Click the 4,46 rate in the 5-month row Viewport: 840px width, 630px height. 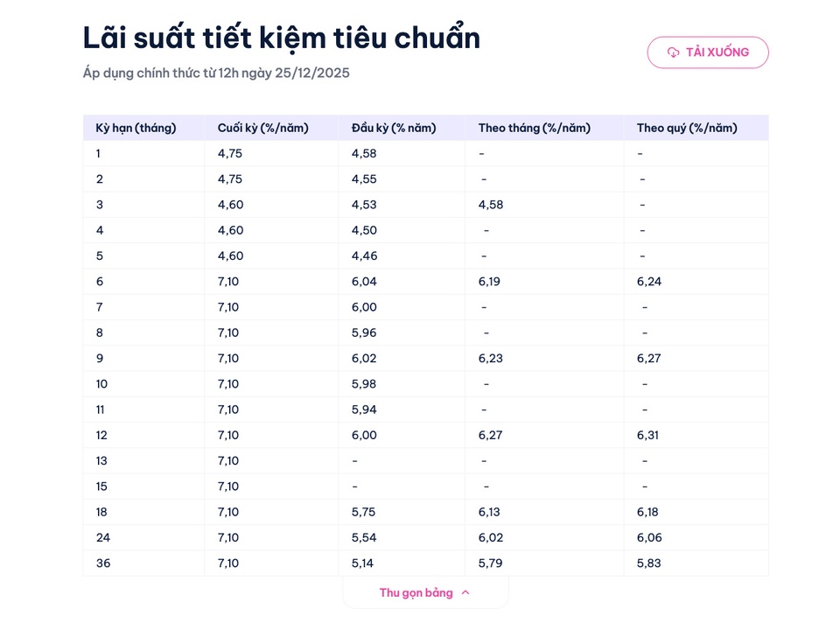click(x=363, y=256)
